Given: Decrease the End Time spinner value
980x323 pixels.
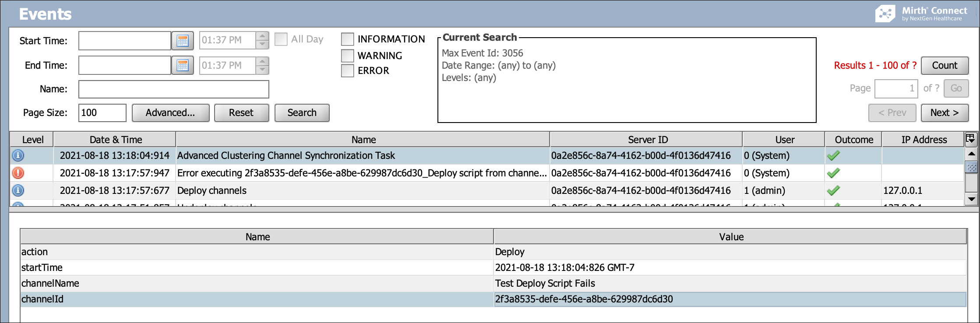Looking at the screenshot, I should point(262,70).
